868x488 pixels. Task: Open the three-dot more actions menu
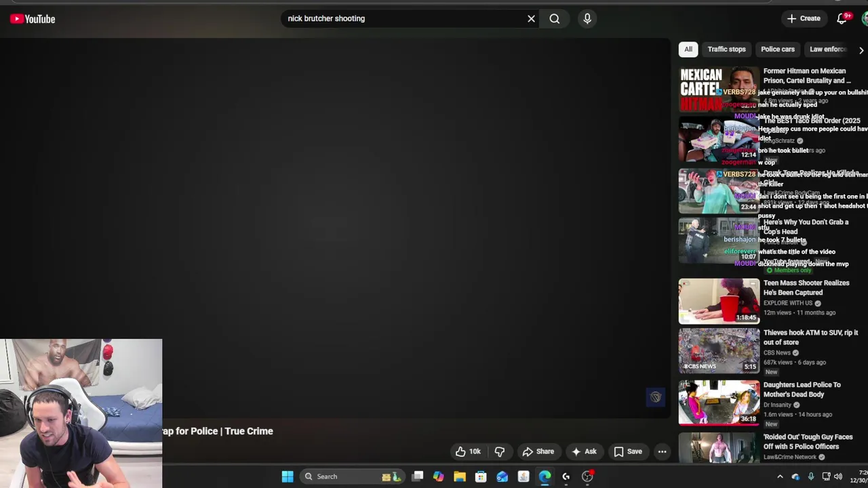pos(662,451)
